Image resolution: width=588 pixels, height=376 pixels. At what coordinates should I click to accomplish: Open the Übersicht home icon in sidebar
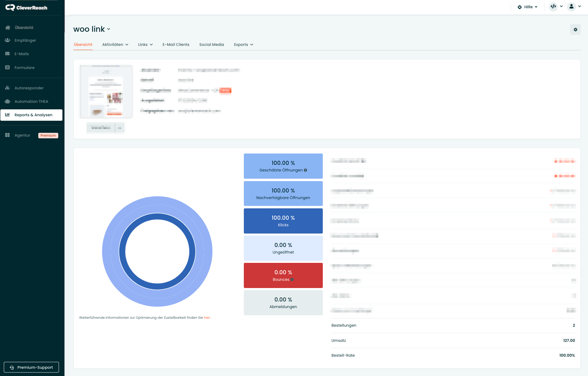8,28
